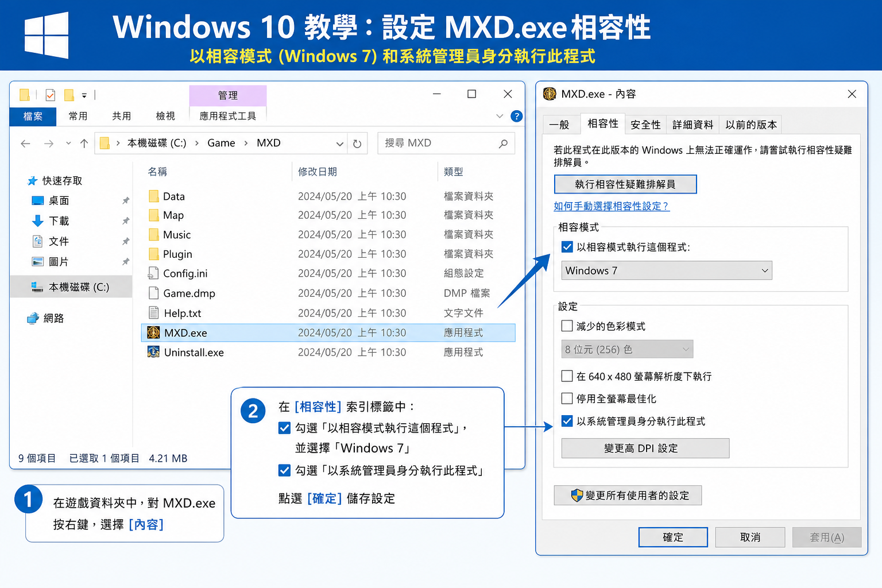Open the quick access toolbar customize dropdown
Image resolution: width=882 pixels, height=588 pixels.
coord(84,95)
